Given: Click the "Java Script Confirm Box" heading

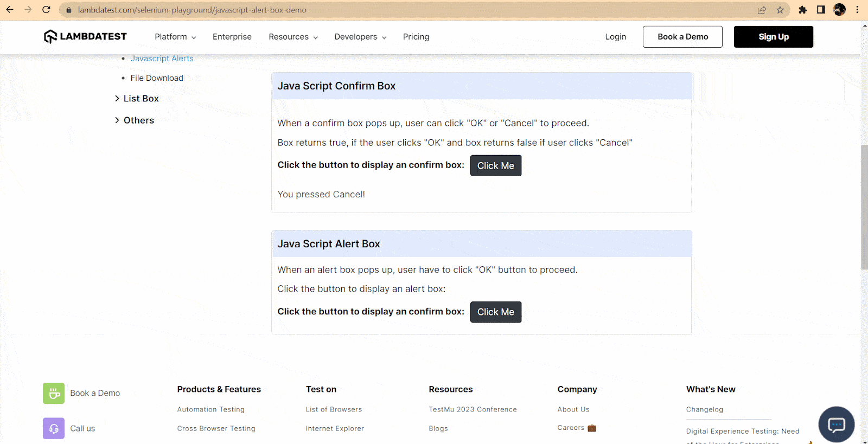Looking at the screenshot, I should [336, 86].
